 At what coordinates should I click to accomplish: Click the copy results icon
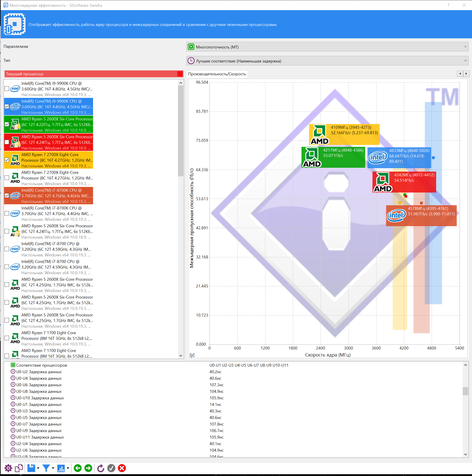19,468
